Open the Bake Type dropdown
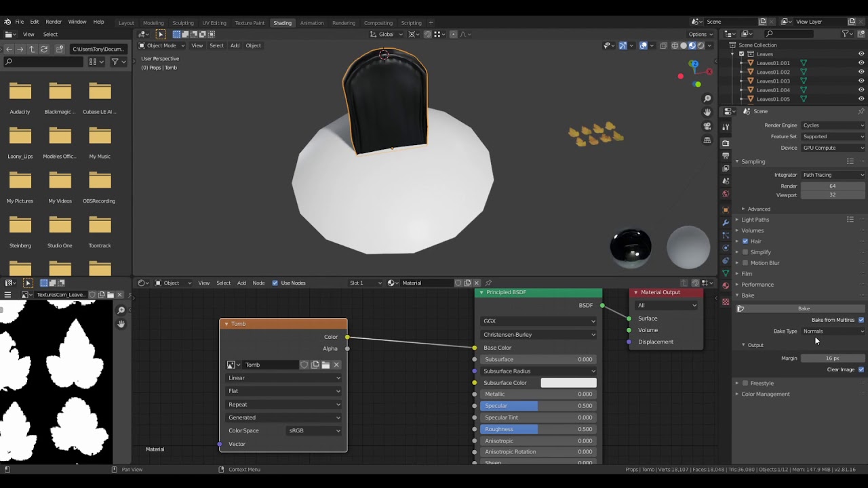 point(833,331)
